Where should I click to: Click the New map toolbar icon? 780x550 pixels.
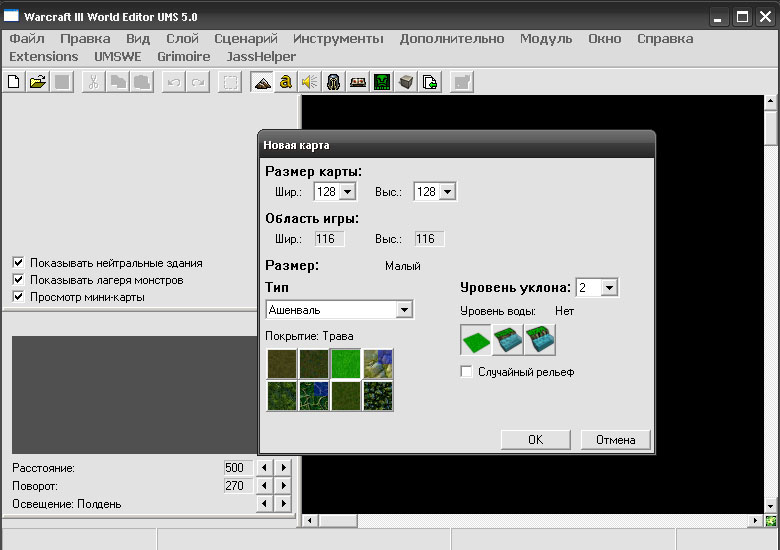click(14, 82)
